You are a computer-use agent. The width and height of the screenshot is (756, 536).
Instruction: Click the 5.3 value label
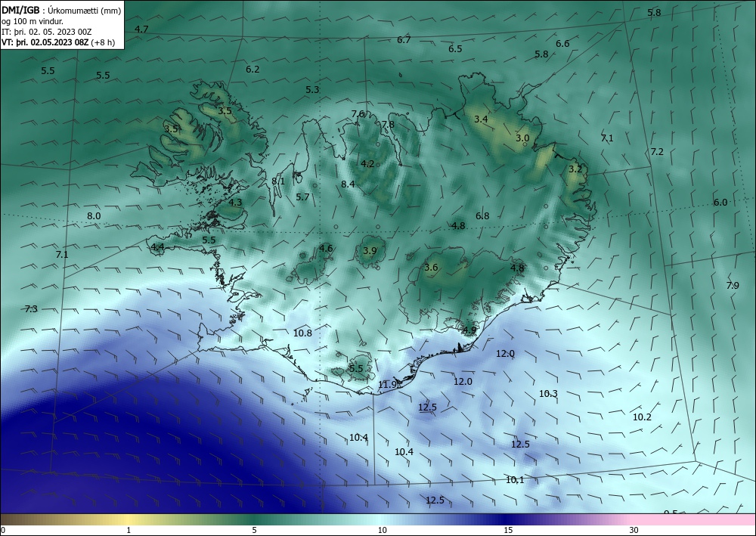[312, 89]
